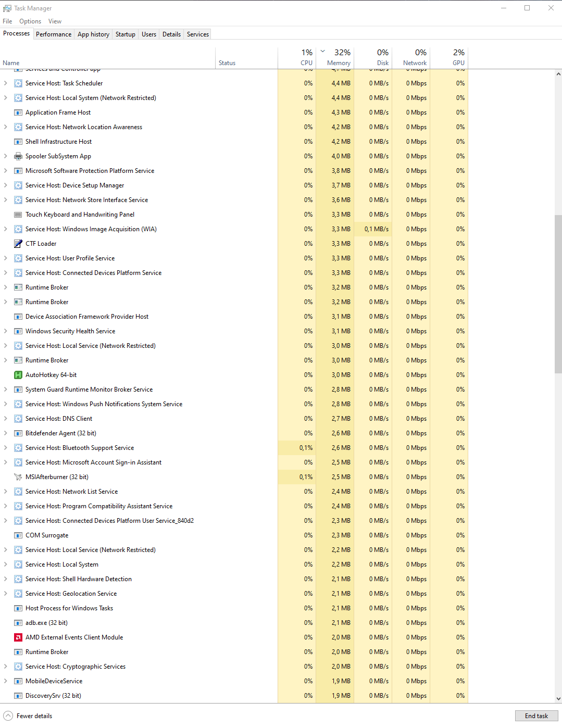Click the Host Process for Windows Tasks icon

pos(18,608)
